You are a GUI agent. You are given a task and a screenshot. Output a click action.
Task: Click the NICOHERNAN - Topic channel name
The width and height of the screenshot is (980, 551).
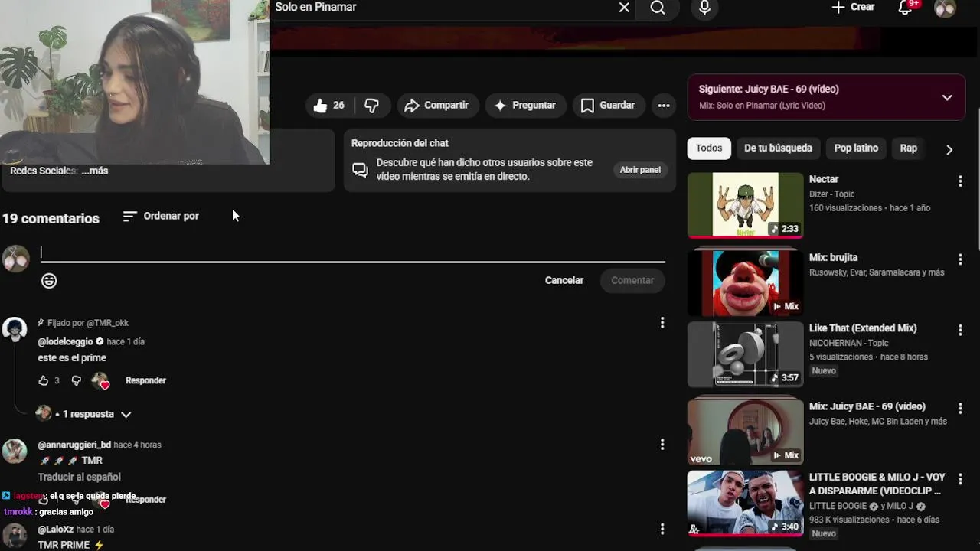pyautogui.click(x=849, y=343)
